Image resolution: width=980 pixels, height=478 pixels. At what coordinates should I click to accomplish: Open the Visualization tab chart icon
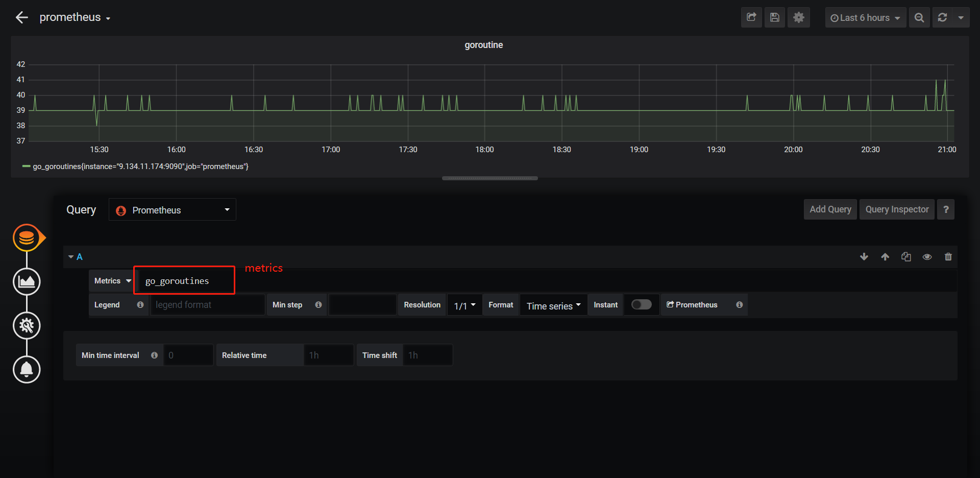(x=27, y=281)
